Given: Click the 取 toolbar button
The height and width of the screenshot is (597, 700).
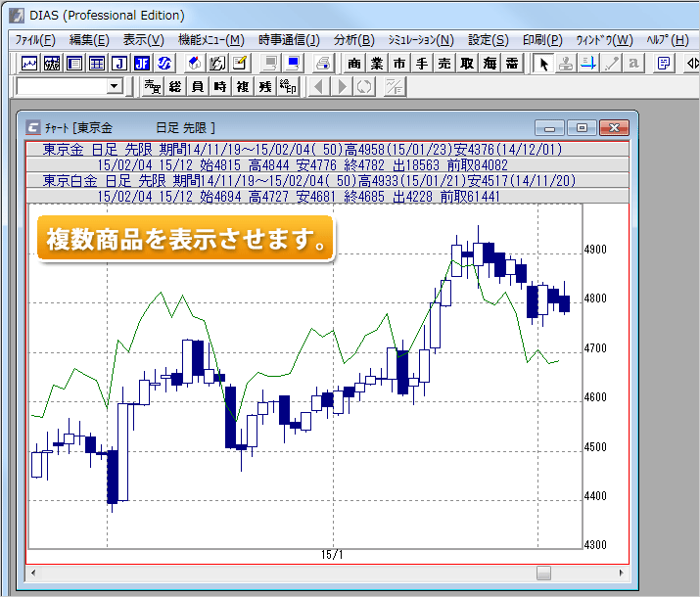Looking at the screenshot, I should point(467,64).
